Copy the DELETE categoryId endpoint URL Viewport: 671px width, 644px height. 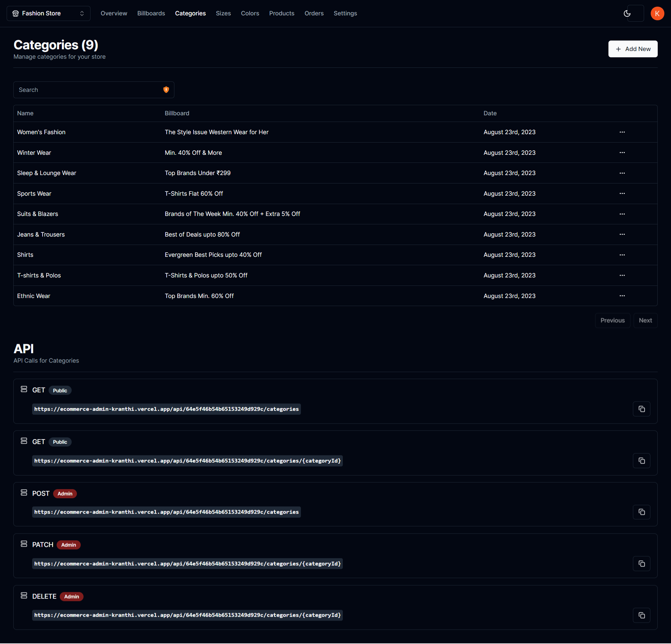click(641, 615)
